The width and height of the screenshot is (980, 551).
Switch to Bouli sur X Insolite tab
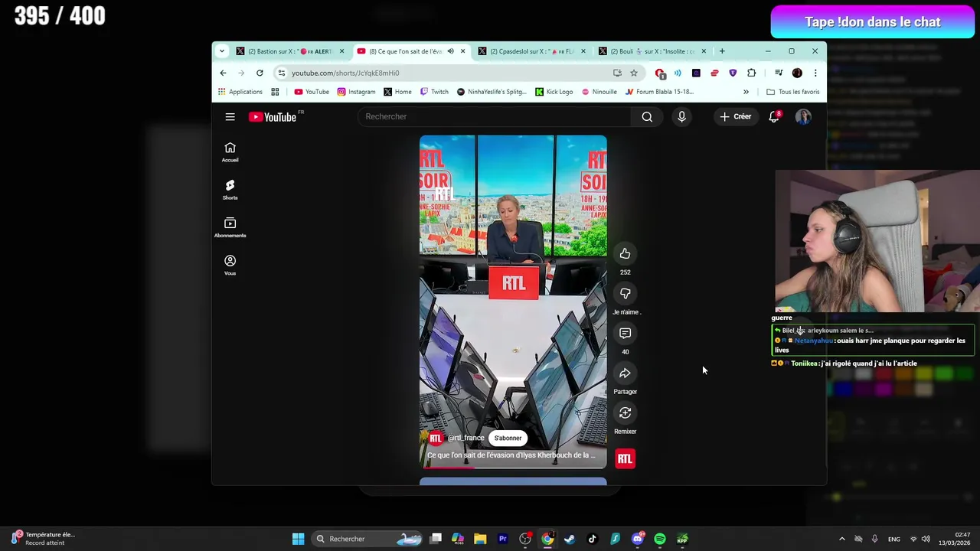point(652,51)
